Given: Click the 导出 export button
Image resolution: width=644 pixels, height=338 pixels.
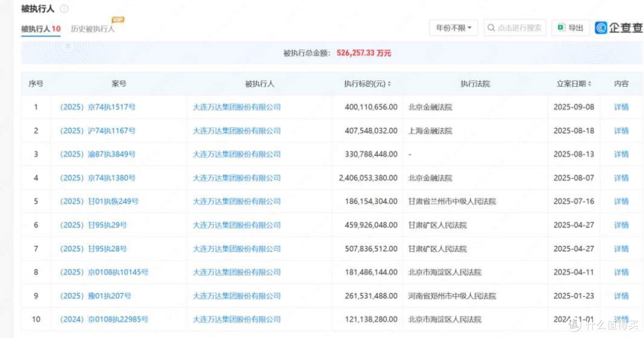Looking at the screenshot, I should 571,28.
